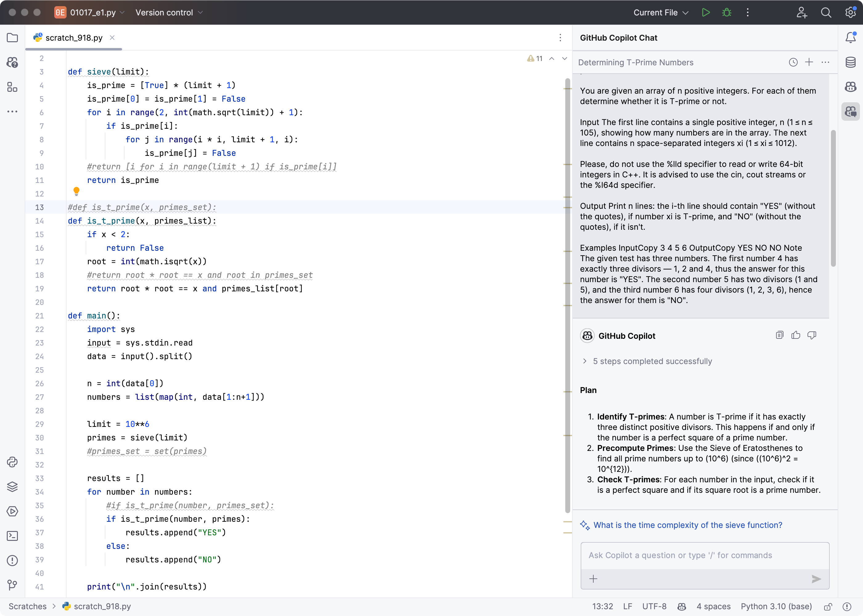Click the quick-fix light bulb
863x616 pixels.
coord(76,191)
